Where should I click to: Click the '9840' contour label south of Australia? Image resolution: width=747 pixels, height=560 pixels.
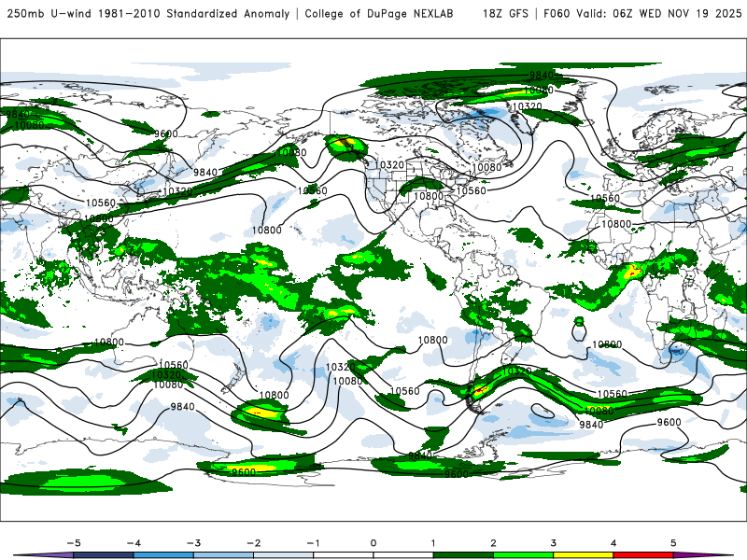pyautogui.click(x=182, y=407)
